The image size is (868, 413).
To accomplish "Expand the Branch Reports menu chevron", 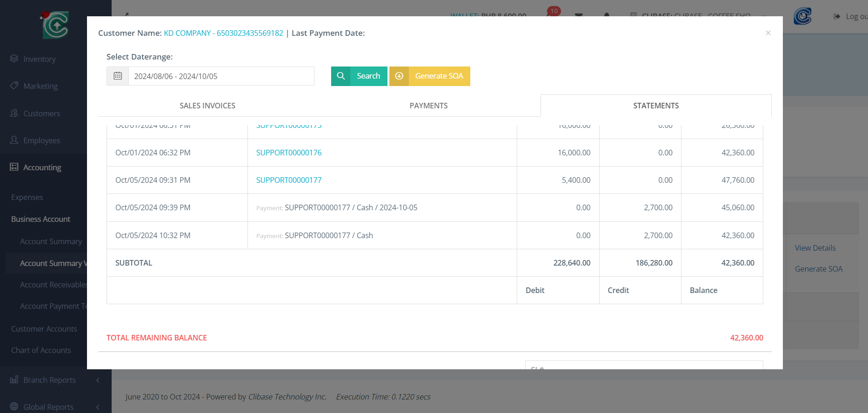I will [x=98, y=380].
